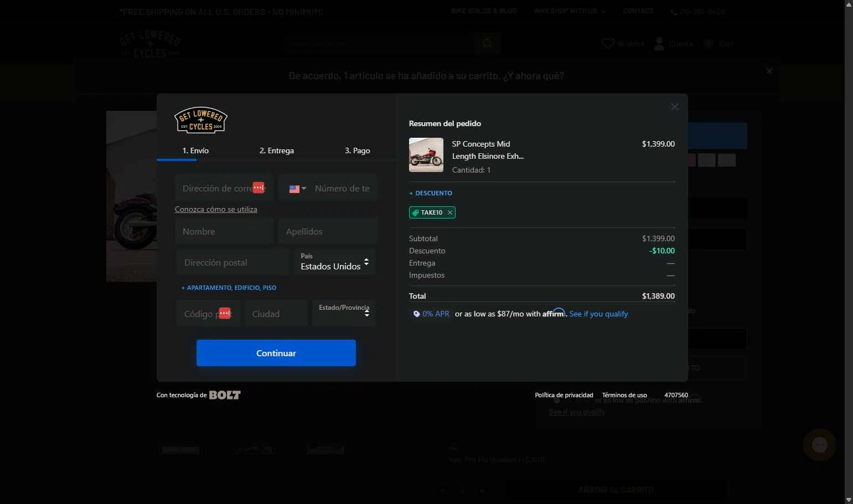Click the Añadir al carrito button

616,490
